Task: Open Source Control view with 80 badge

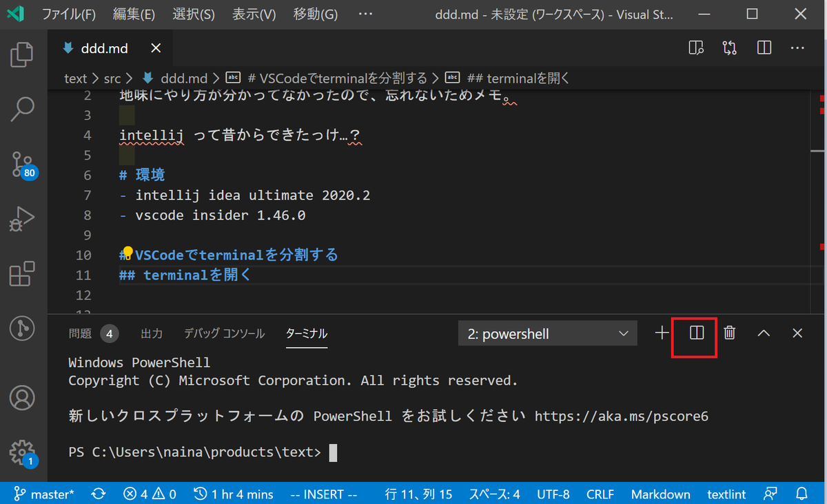Action: 23,165
